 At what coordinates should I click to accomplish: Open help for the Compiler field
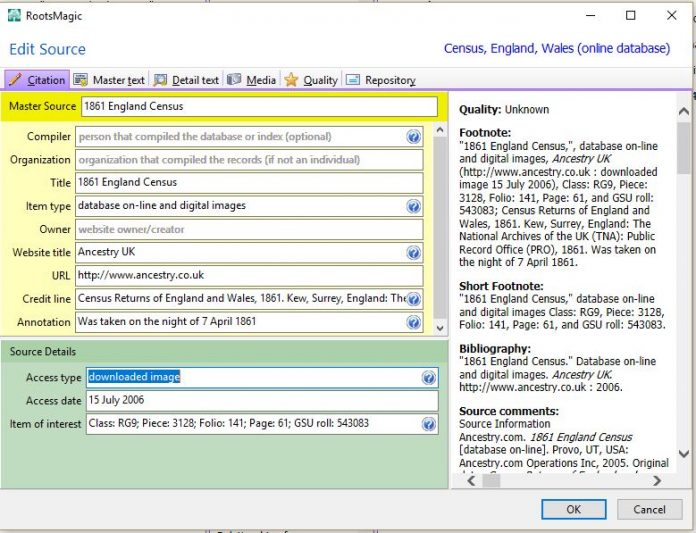[413, 137]
